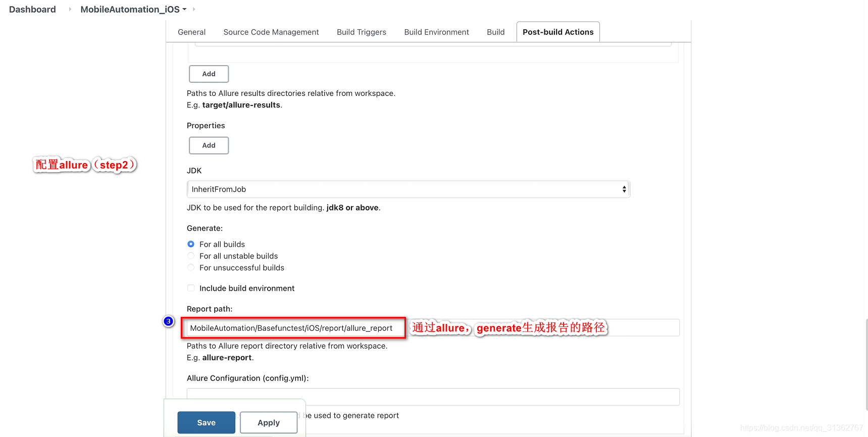Click the 'Generate:' label
This screenshot has height=437, width=868.
coord(205,228)
